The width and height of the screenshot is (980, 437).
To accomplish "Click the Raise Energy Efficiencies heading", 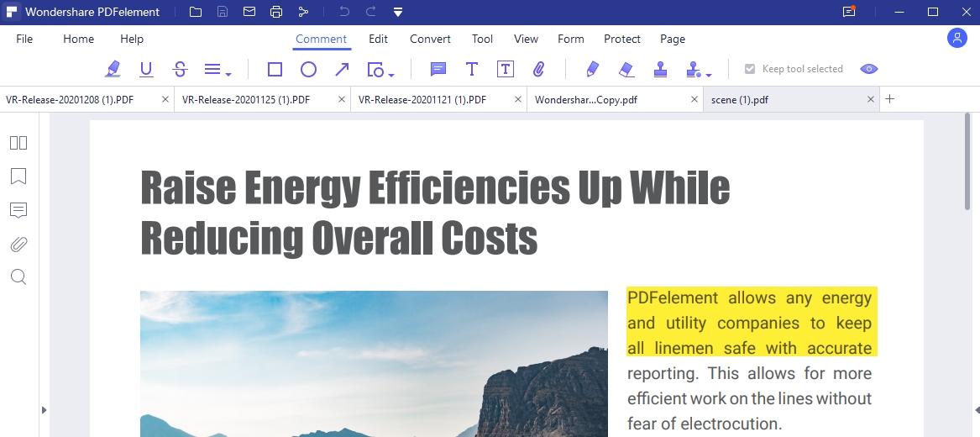I will click(x=435, y=213).
